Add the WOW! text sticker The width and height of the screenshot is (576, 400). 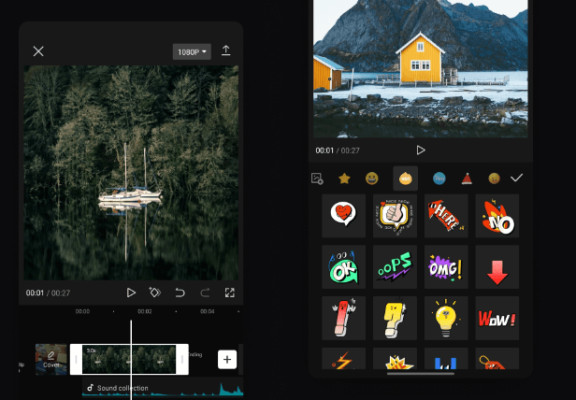point(497,318)
